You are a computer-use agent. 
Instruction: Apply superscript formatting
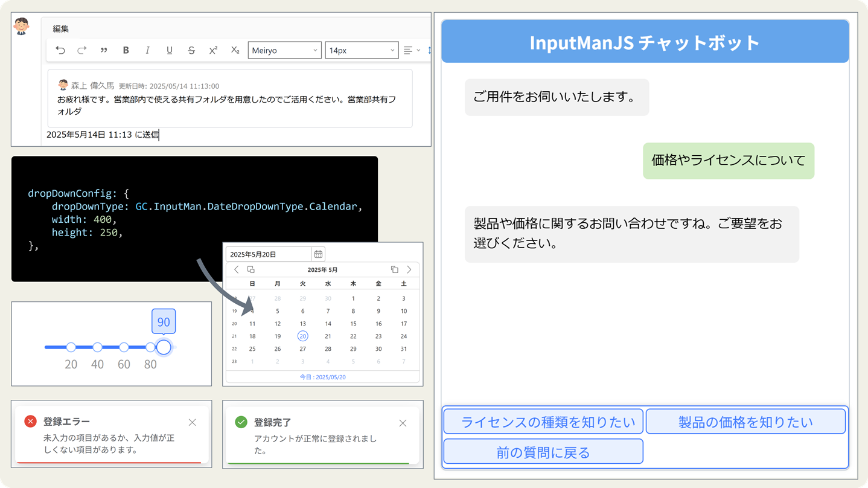(x=213, y=51)
